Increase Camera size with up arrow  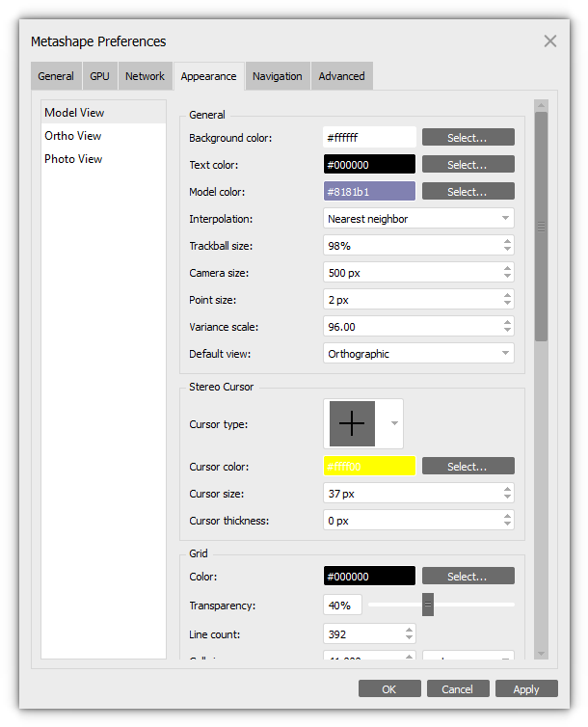pos(507,268)
